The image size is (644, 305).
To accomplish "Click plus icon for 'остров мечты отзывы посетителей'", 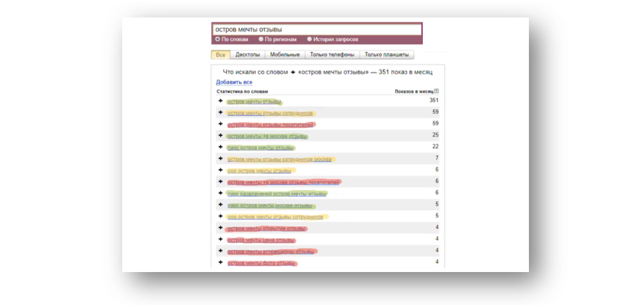I will (220, 123).
